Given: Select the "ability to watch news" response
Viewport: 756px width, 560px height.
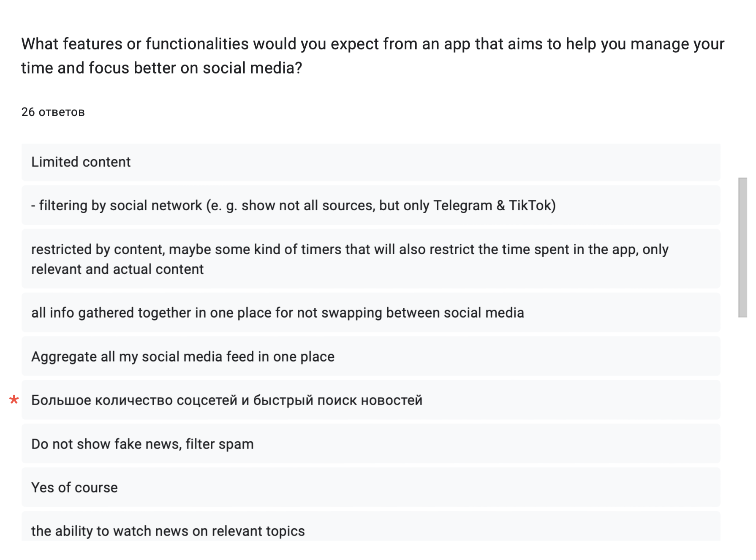Looking at the screenshot, I should pyautogui.click(x=168, y=531).
